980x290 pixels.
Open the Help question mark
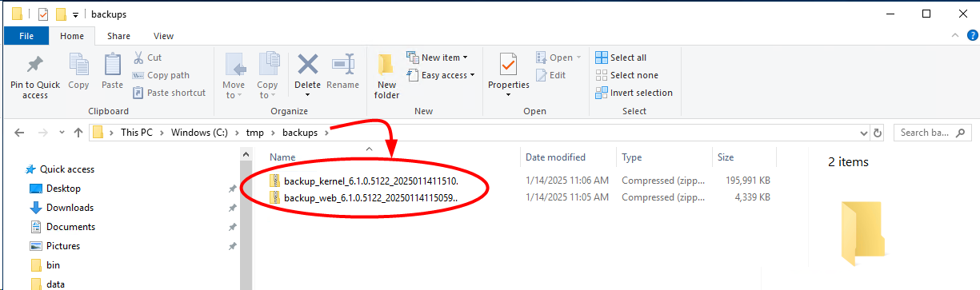971,36
